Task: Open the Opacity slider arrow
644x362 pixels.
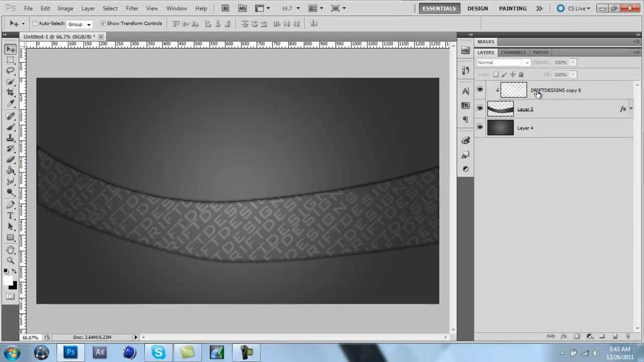Action: point(573,62)
